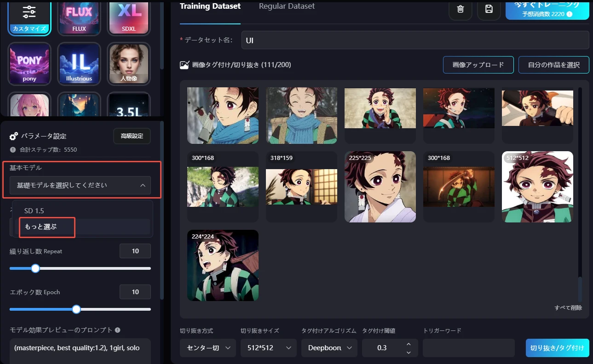The height and width of the screenshot is (364, 593).
Task: Open the 基本モデル dropdown
Action: tap(81, 185)
